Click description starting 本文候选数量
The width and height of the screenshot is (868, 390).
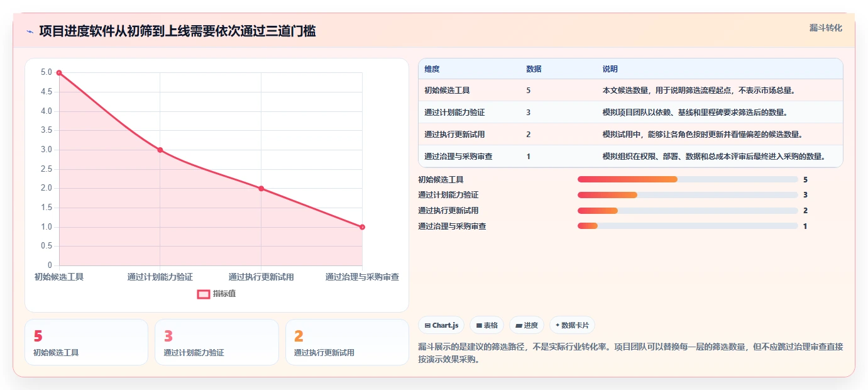699,91
